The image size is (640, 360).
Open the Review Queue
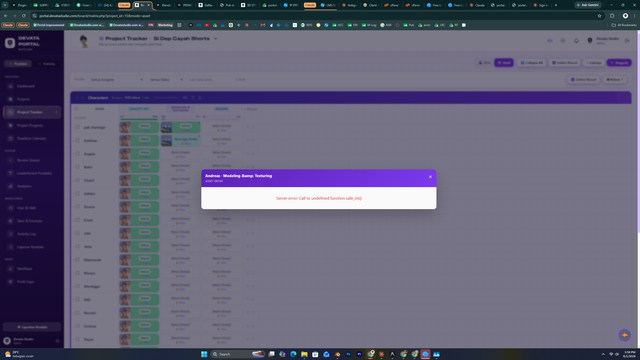coord(32,160)
